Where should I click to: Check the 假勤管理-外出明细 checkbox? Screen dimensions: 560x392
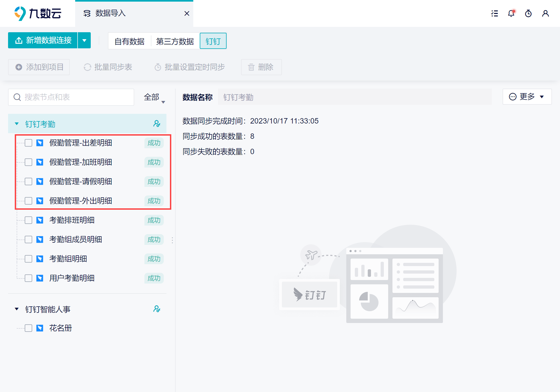pyautogui.click(x=28, y=201)
